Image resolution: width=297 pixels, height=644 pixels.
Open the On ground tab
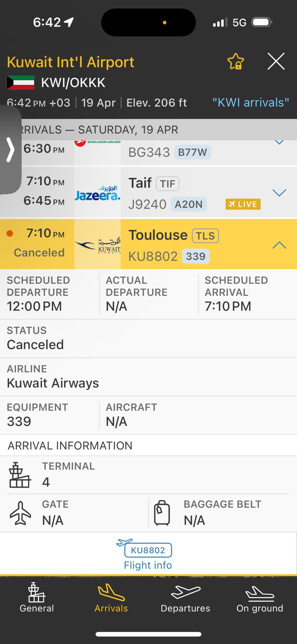260,599
